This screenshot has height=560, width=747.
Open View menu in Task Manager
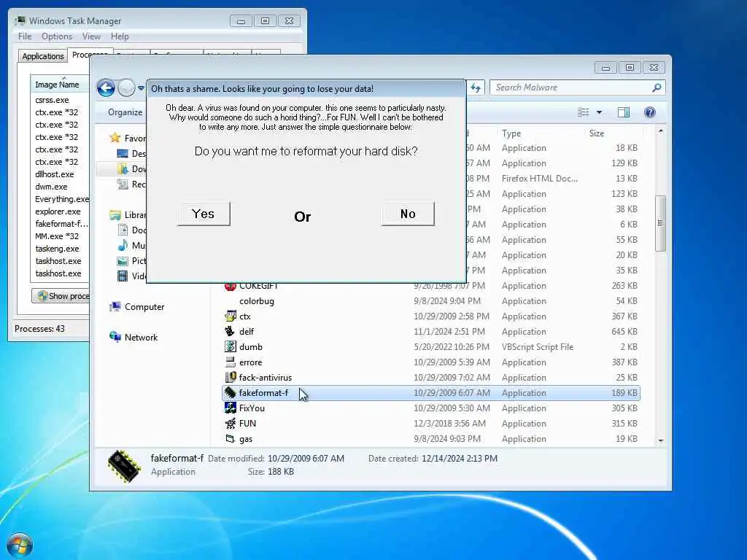91,36
